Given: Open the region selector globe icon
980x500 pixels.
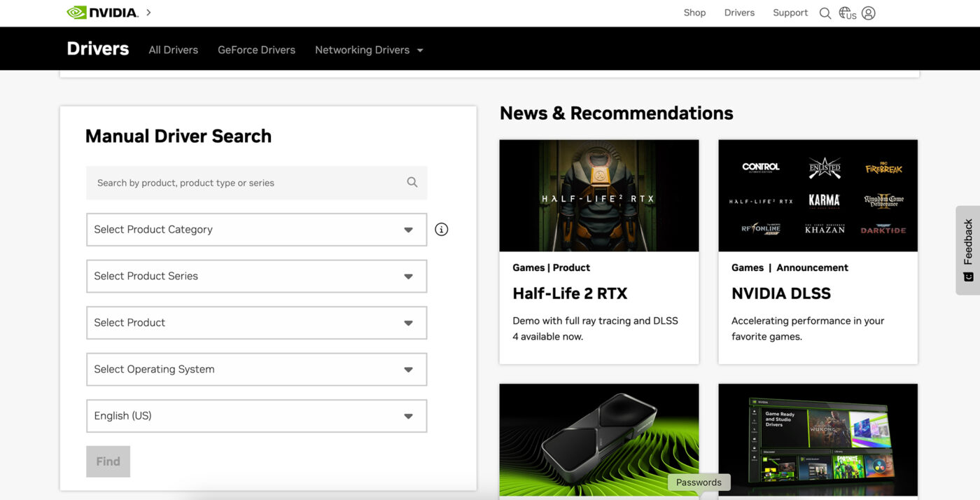Looking at the screenshot, I should tap(847, 13).
